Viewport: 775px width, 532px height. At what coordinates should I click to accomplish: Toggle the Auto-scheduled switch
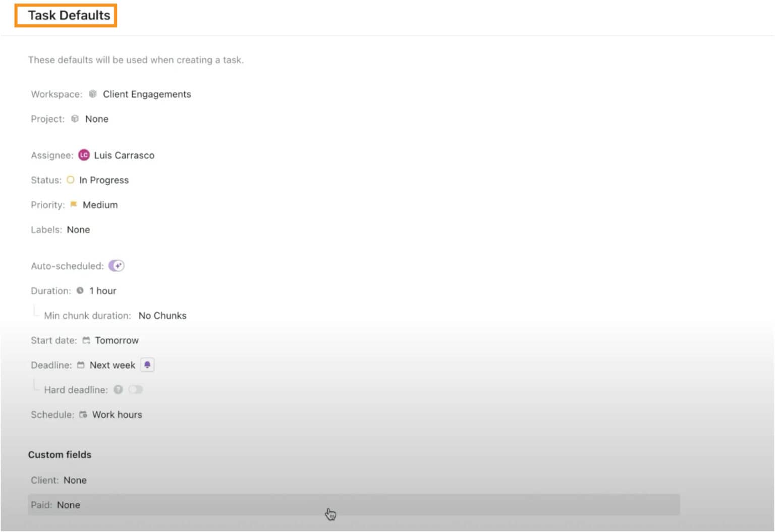(117, 266)
